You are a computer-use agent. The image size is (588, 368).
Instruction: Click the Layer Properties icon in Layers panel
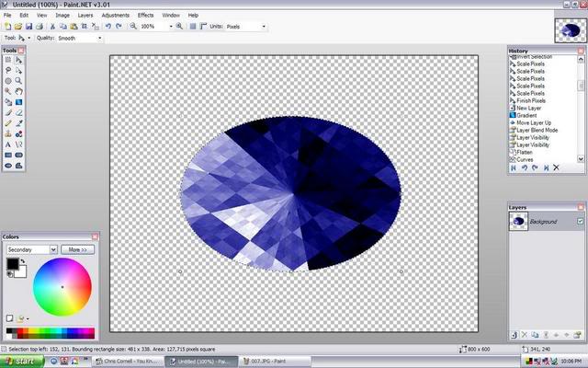(x=577, y=335)
